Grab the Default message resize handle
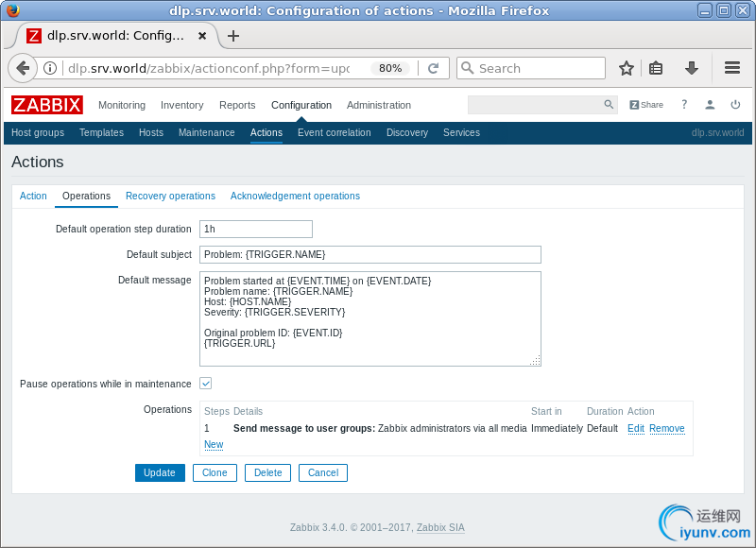The width and height of the screenshot is (756, 548). tap(535, 361)
